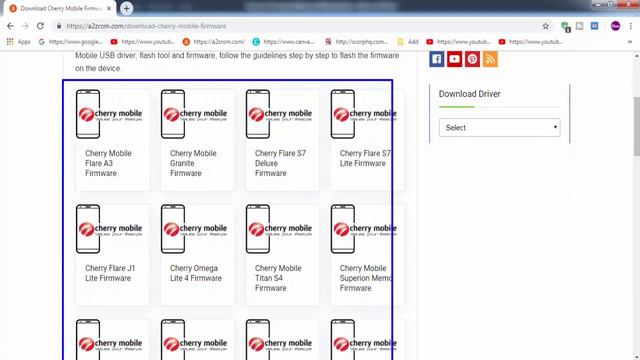Select the Download Cherry Mobile Firmware tab
Image resolution: width=640 pixels, height=360 pixels.
pyautogui.click(x=60, y=8)
